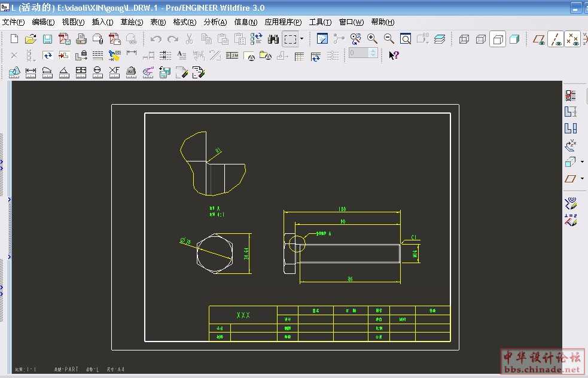
Task: Open the 帮助(H) menu
Action: (383, 22)
